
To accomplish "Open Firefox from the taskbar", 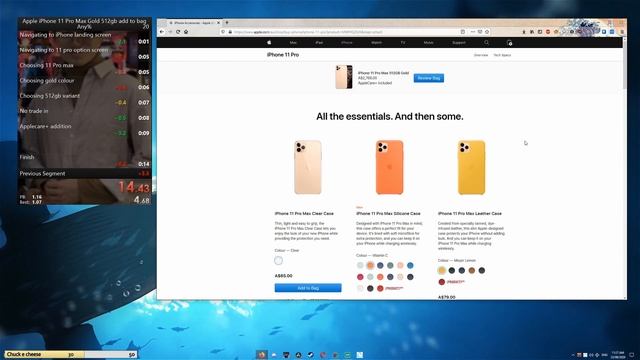I will tap(262, 355).
